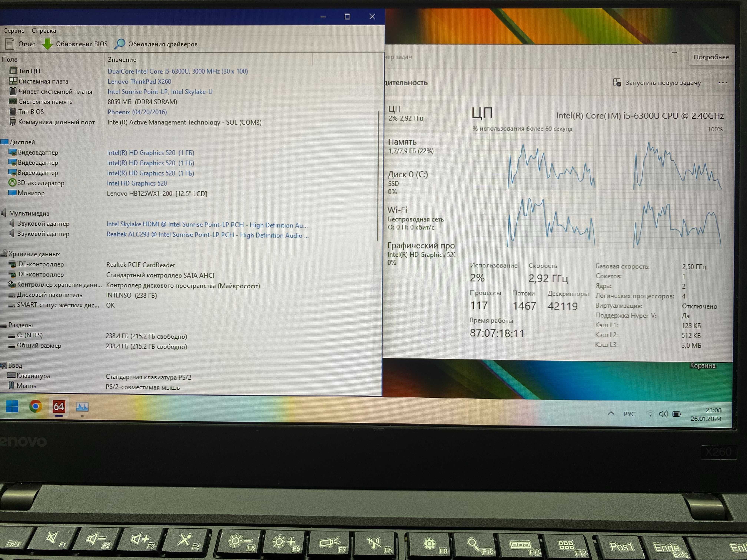Open the Windows Start button
This screenshot has height=560, width=747.
click(x=12, y=406)
